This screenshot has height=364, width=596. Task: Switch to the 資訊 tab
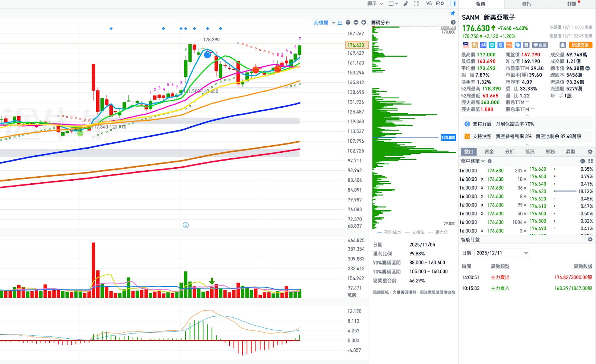526,4
